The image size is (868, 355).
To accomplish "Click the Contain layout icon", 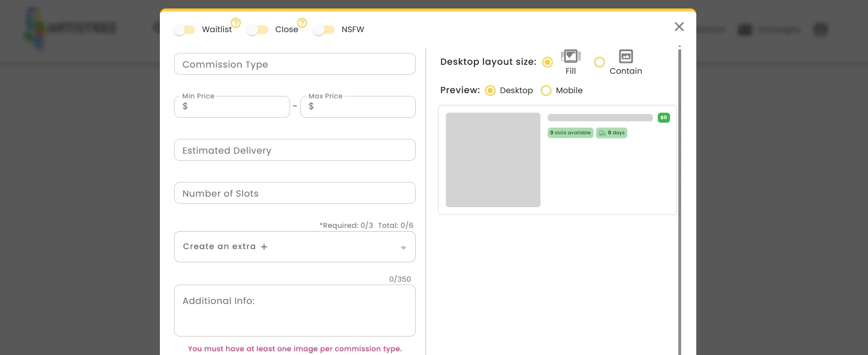I will pos(626,56).
